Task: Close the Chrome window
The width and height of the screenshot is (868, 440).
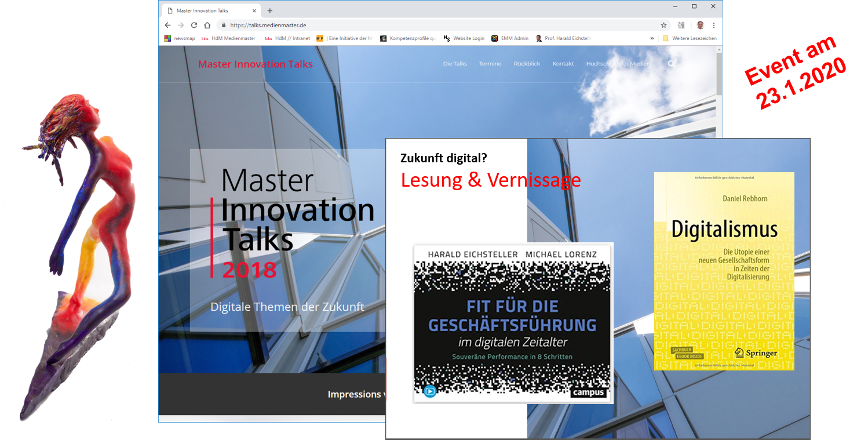Action: [713, 6]
